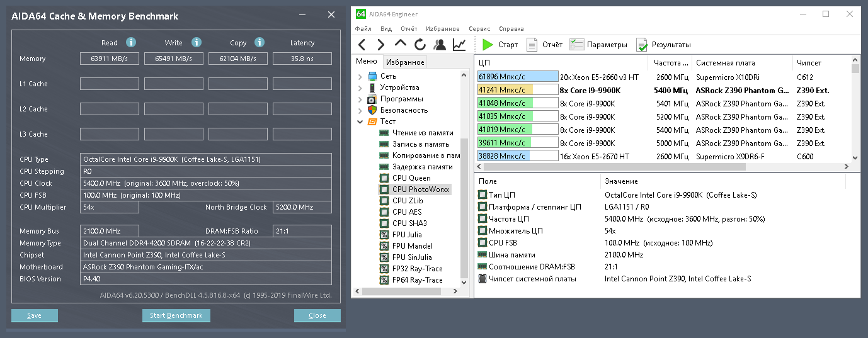Click the Back navigation arrow
This screenshot has width=868, height=338.
[x=362, y=45]
